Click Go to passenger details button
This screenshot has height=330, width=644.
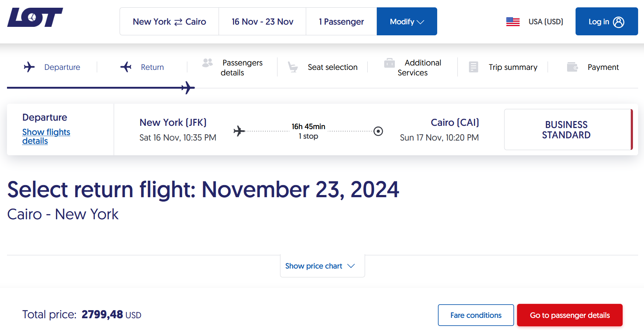point(570,315)
